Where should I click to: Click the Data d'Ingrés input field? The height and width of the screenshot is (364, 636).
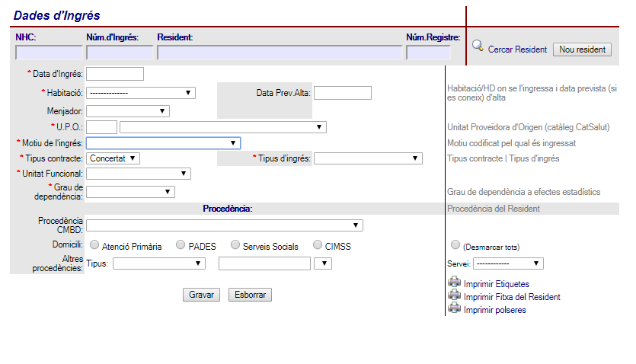click(115, 74)
